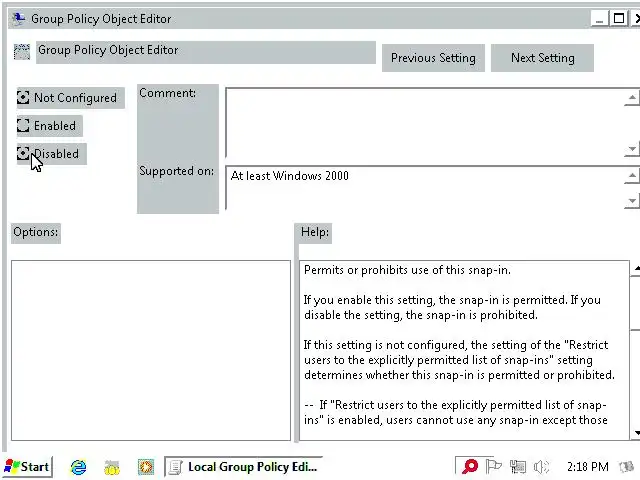Launch Internet Explorer from the quick launch
This screenshot has width=640, height=480.
point(78,467)
